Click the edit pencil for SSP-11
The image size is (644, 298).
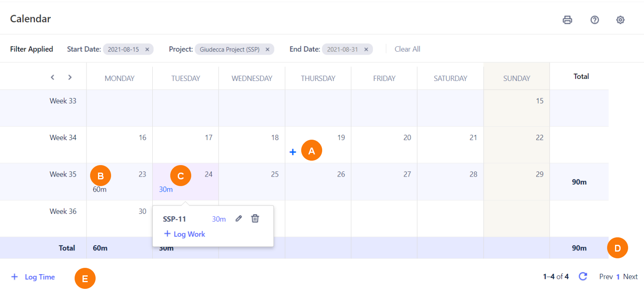point(238,219)
